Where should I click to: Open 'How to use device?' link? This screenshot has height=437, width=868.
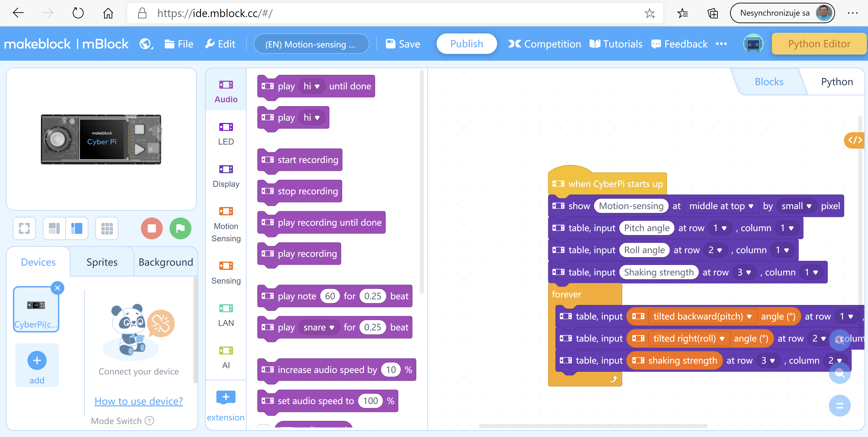(138, 401)
